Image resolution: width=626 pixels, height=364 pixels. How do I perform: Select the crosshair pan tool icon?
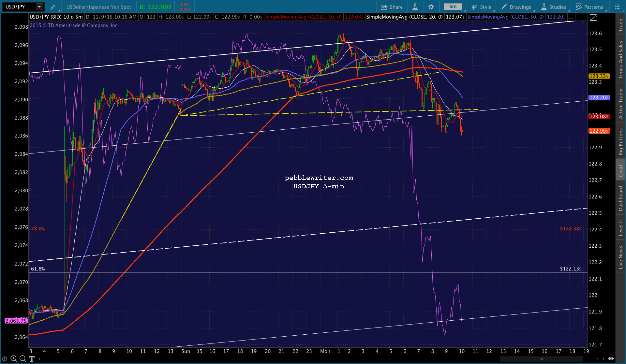point(5,359)
